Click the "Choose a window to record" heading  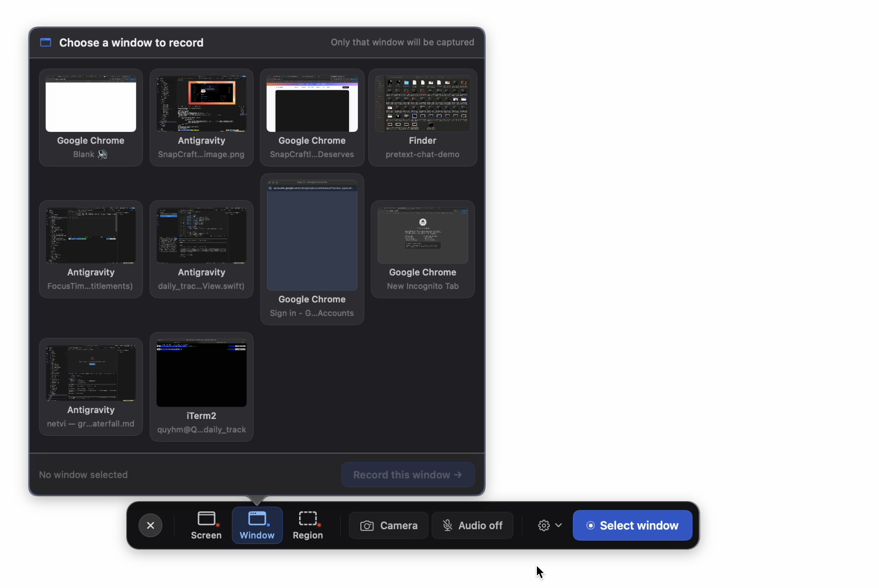point(132,42)
